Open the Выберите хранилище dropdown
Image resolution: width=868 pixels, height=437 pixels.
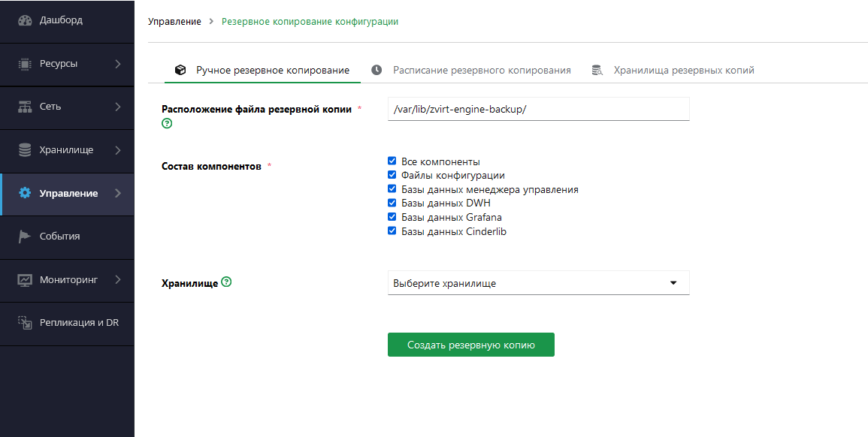click(x=539, y=282)
